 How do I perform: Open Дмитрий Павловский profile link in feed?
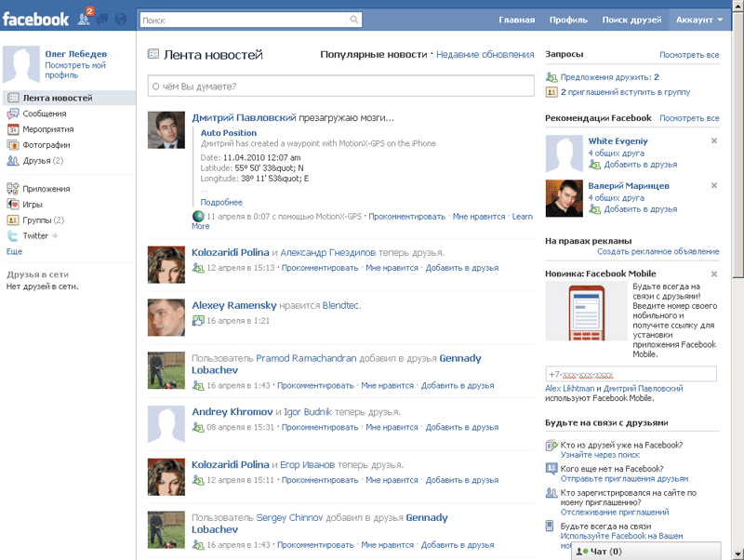click(x=244, y=118)
